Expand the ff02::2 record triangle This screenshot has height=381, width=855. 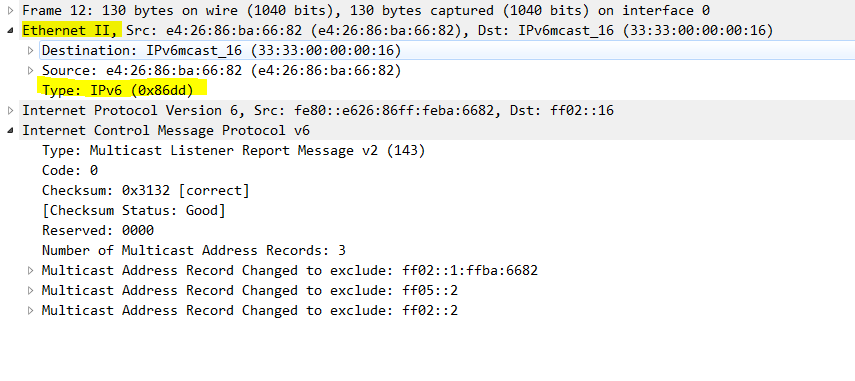click(31, 311)
